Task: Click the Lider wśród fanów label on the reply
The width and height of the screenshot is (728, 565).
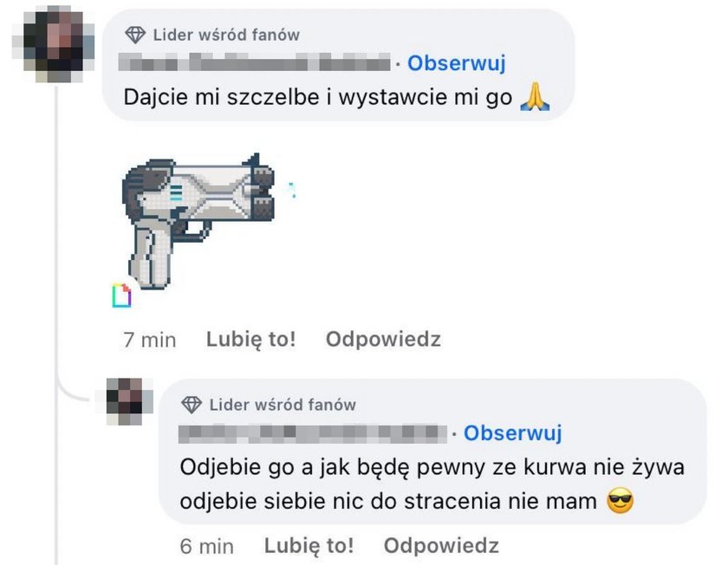Action: (x=283, y=405)
